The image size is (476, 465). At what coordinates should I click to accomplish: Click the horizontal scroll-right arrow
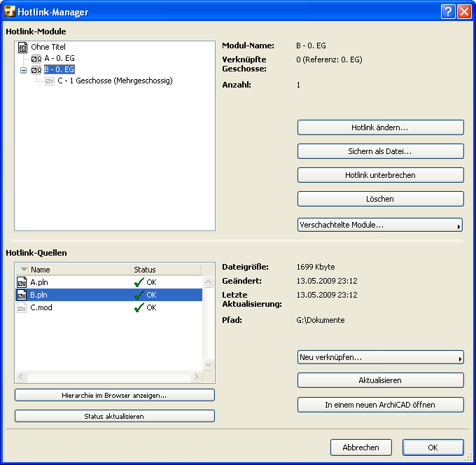(196, 377)
